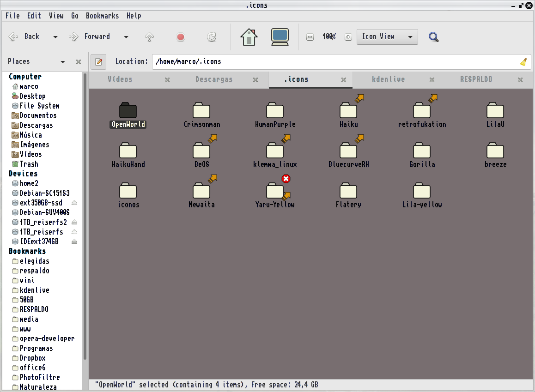Click the sidebar vertical scrollbar

tap(85, 217)
